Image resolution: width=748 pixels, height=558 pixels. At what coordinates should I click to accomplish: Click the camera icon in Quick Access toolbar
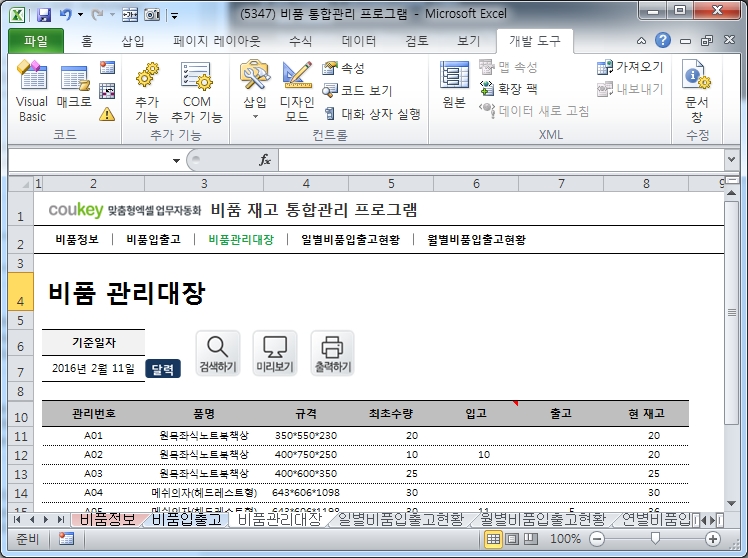(152, 15)
